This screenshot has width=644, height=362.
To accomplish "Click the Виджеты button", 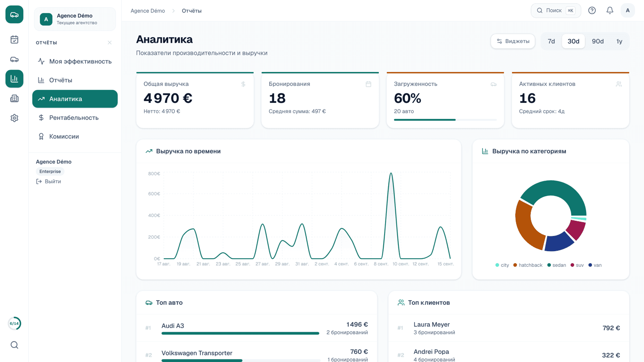I will (x=513, y=41).
